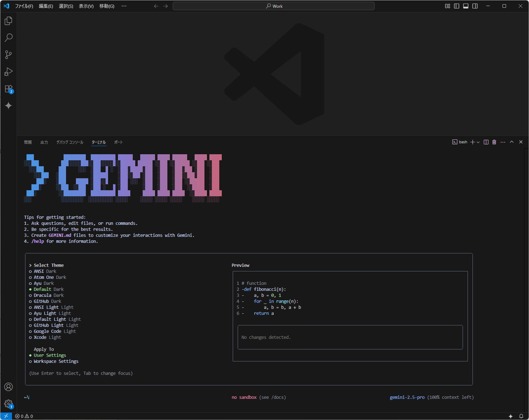Toggle the bottom panel layout icon

pyautogui.click(x=466, y=6)
